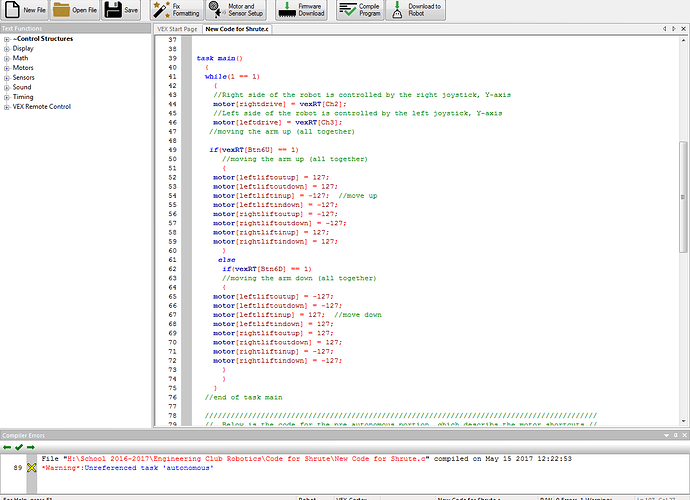Screen dimensions: 690x500
Task: Select the yellow warning marker on line 89
Action: [32, 467]
